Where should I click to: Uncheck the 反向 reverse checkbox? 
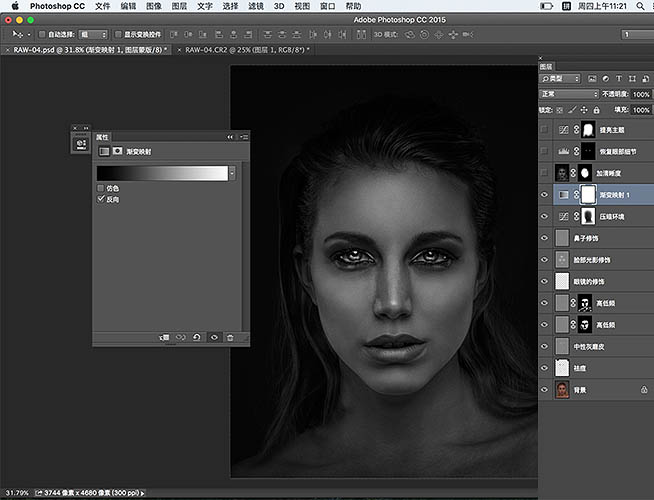(x=100, y=199)
